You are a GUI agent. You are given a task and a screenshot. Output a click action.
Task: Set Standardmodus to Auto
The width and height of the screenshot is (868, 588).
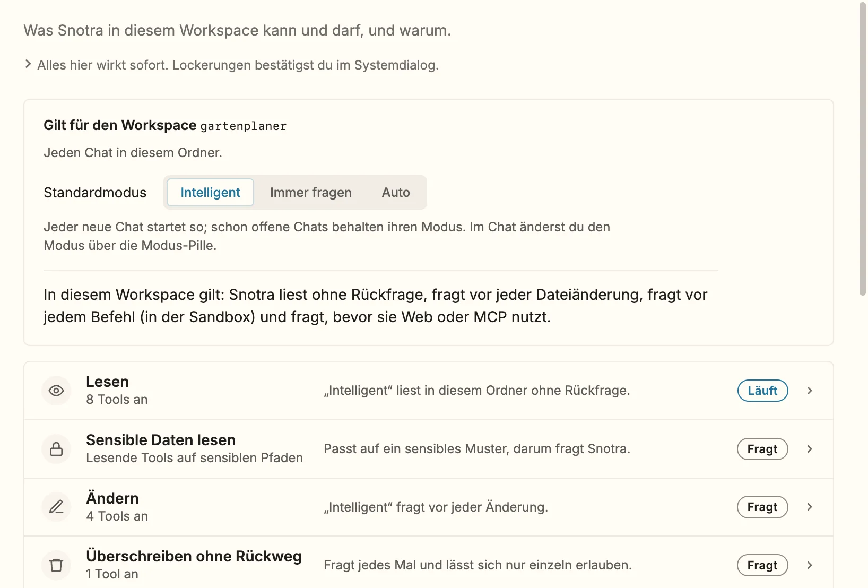396,192
